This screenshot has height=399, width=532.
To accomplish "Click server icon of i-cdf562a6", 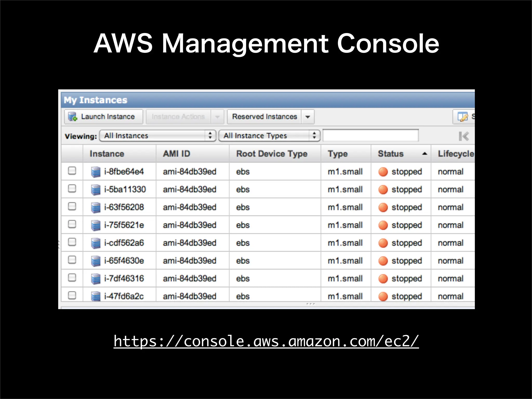I will pyautogui.click(x=96, y=243).
